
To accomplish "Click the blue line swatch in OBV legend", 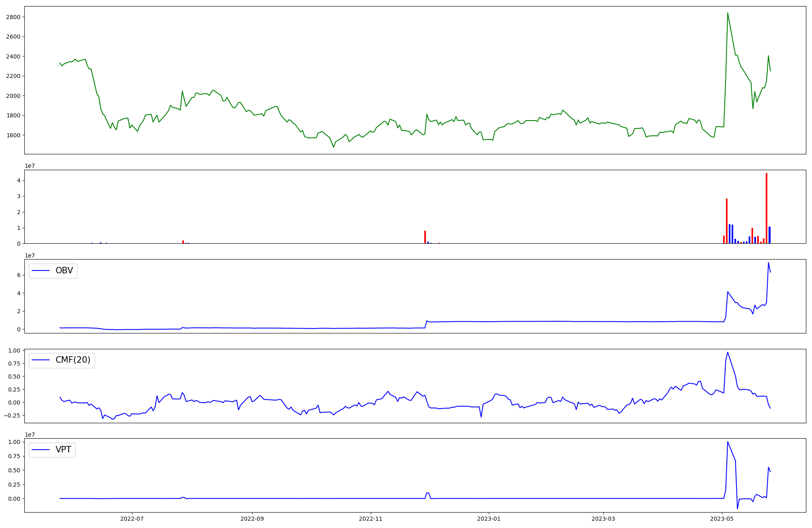I will tap(41, 271).
